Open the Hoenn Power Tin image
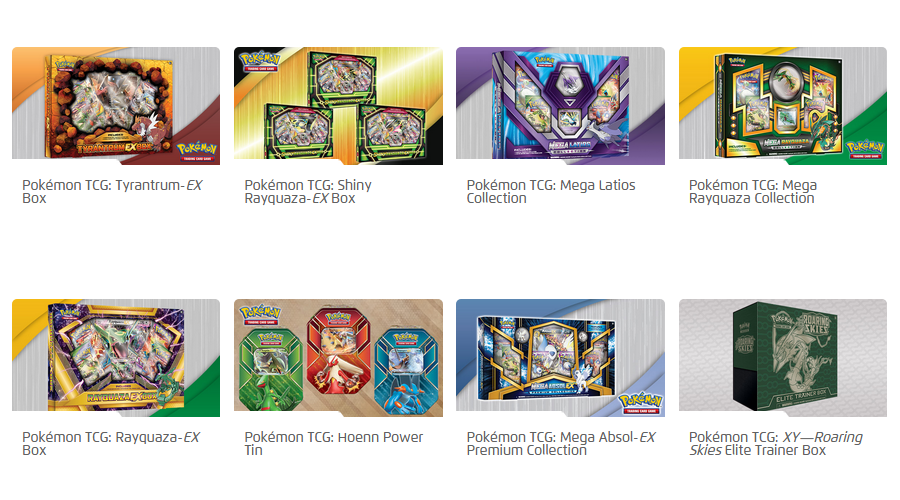Screen dimensions: 900x500 point(339,358)
